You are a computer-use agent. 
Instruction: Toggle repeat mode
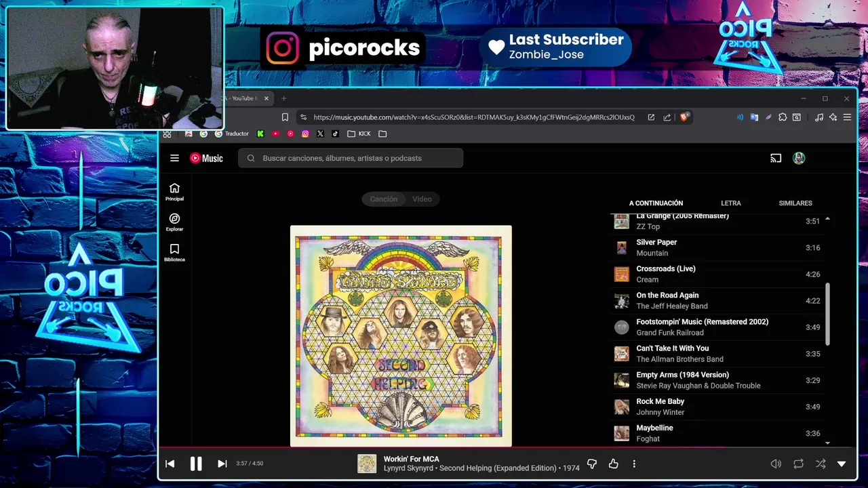tap(798, 464)
